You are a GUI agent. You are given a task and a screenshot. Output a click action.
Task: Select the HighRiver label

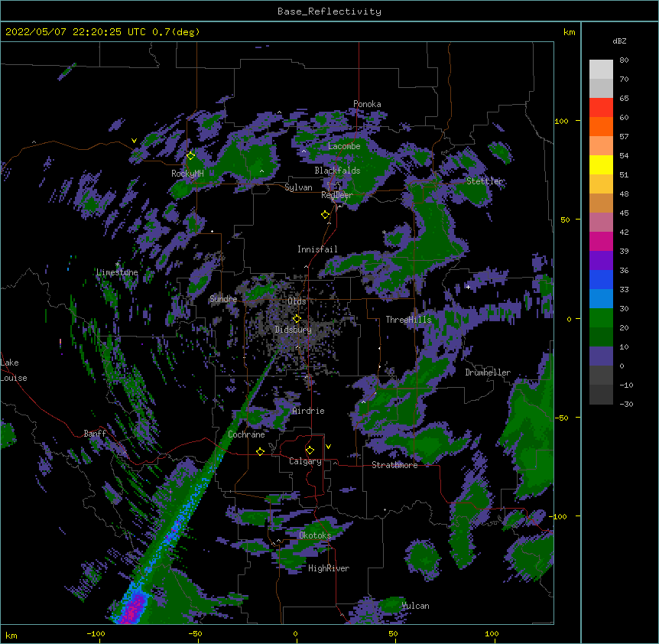329,568
